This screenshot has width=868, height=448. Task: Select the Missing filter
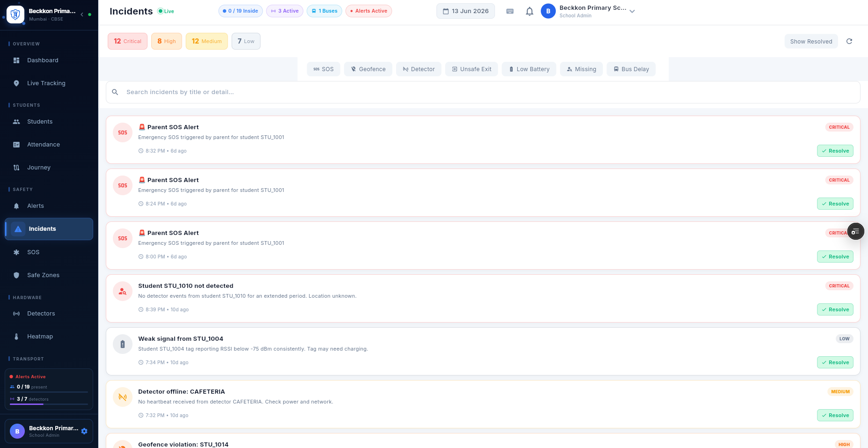pos(581,69)
